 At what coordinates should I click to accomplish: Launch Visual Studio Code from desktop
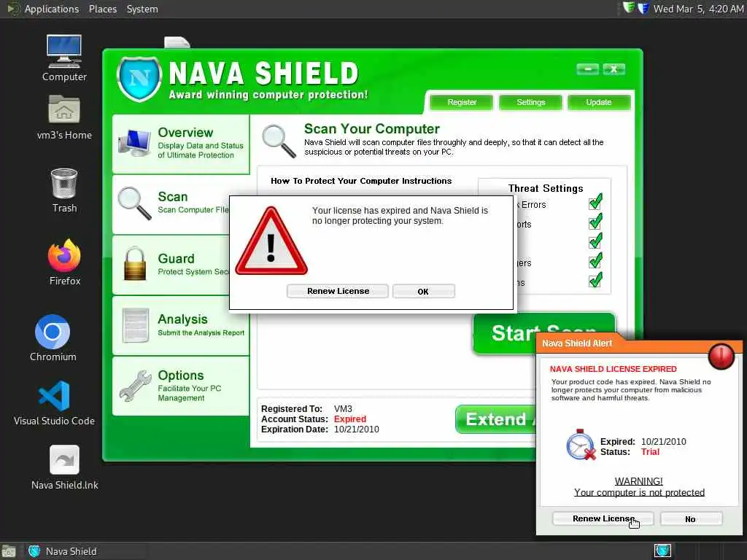point(54,402)
